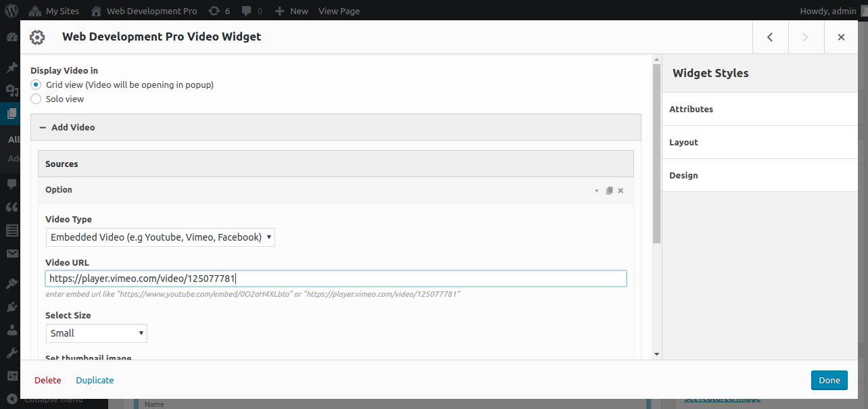Click the blue Done button
The image size is (868, 409).
pos(829,380)
